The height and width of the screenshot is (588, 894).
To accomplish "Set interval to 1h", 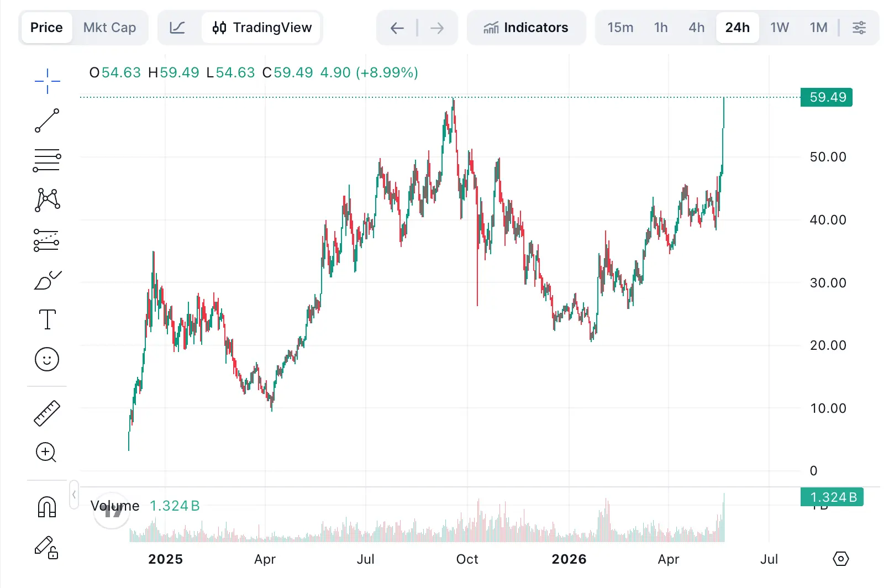I will tap(661, 28).
